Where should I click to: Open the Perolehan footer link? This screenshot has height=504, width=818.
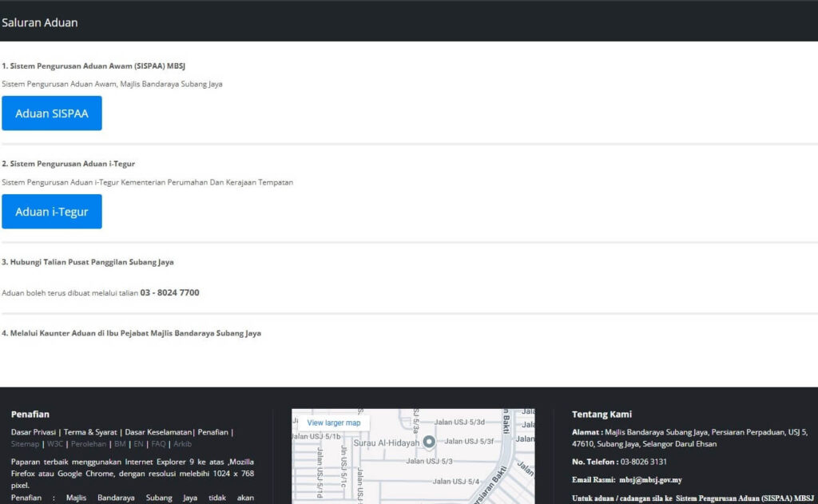87,444
